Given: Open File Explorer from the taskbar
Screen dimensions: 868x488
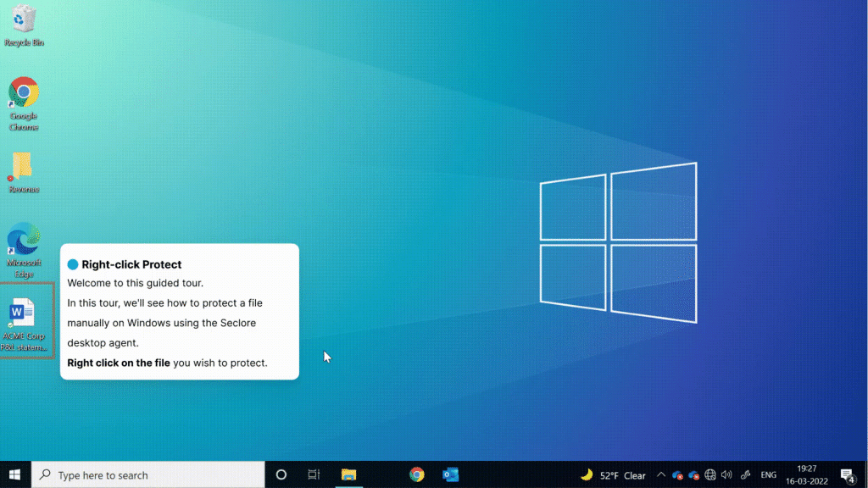Looking at the screenshot, I should 348,474.
